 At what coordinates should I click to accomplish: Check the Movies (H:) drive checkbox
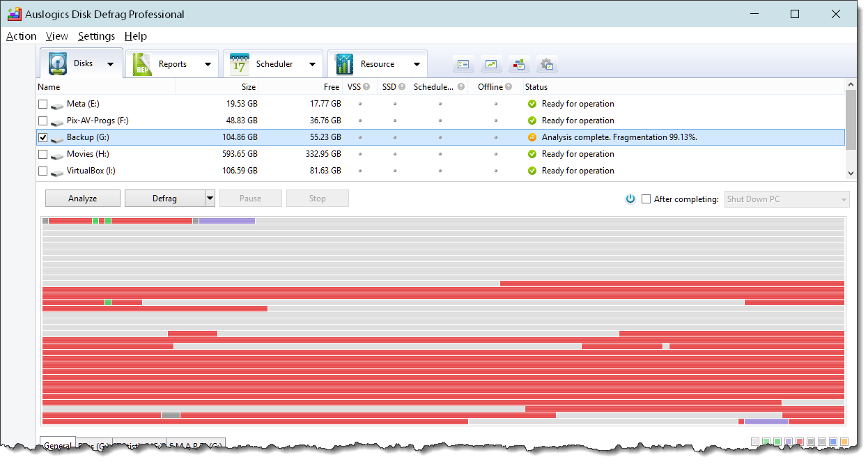coord(43,154)
